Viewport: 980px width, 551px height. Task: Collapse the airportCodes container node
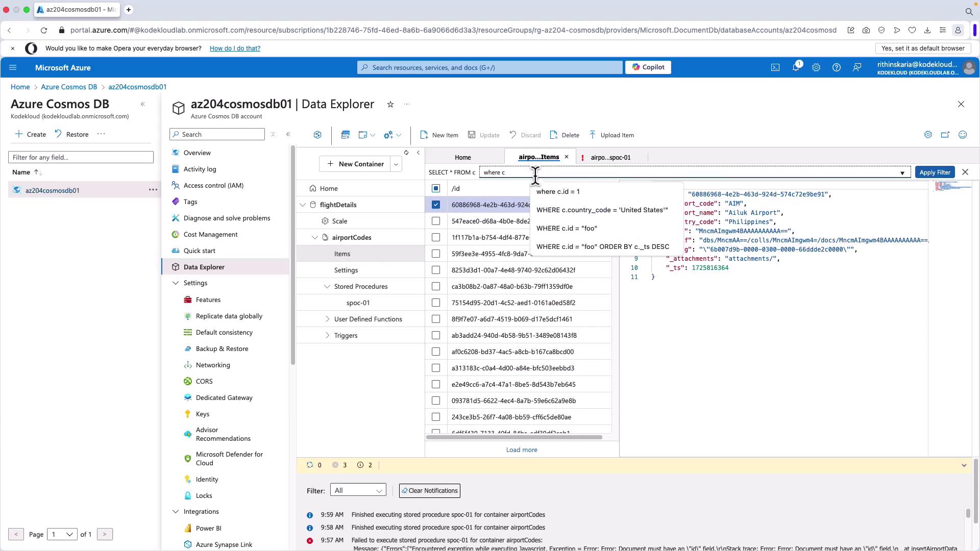pyautogui.click(x=315, y=237)
